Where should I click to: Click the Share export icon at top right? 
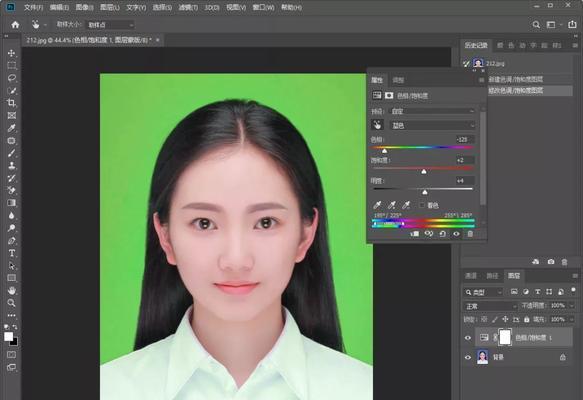click(x=572, y=25)
